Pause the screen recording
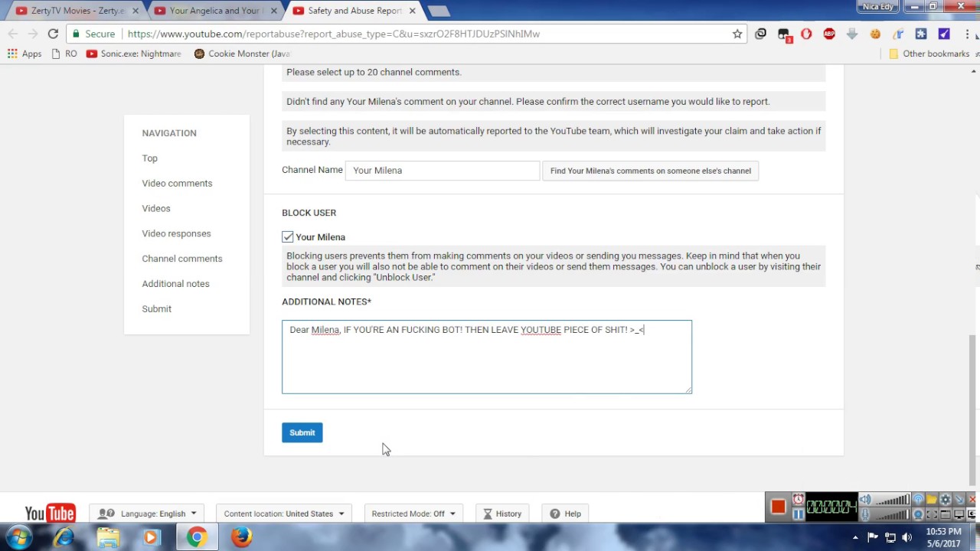Screen dimensions: 980x551 coord(799,514)
